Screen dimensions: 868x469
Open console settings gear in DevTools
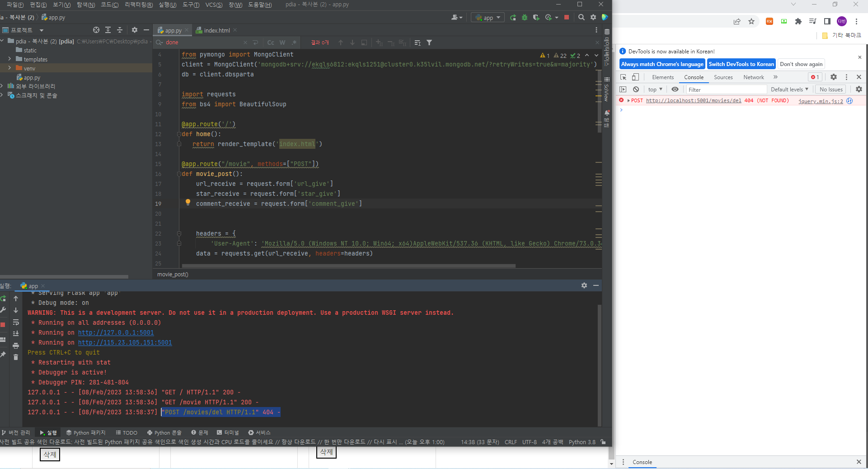point(859,90)
